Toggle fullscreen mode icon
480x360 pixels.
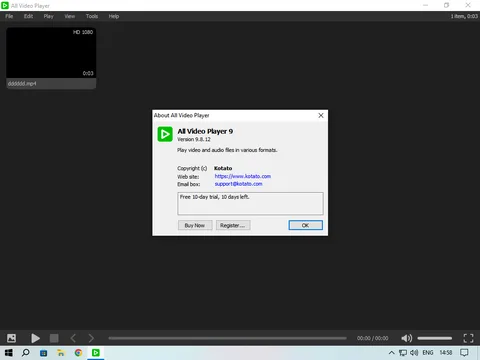click(x=468, y=338)
